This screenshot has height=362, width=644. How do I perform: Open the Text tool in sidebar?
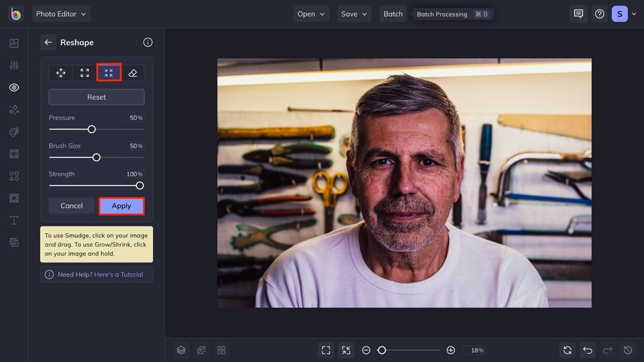(x=14, y=220)
